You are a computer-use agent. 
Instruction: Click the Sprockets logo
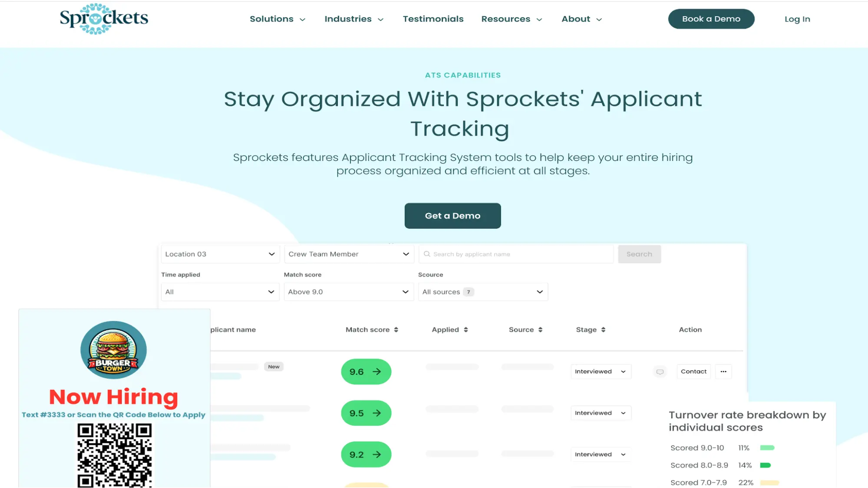104,19
